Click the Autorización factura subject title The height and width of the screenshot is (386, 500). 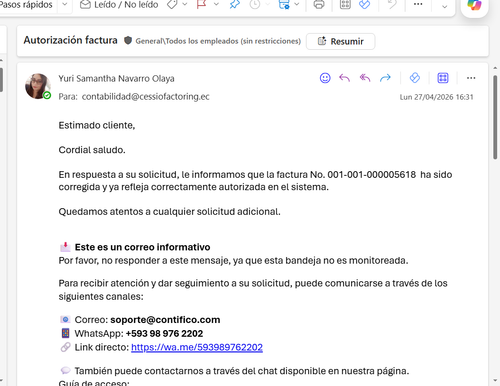[x=70, y=40]
